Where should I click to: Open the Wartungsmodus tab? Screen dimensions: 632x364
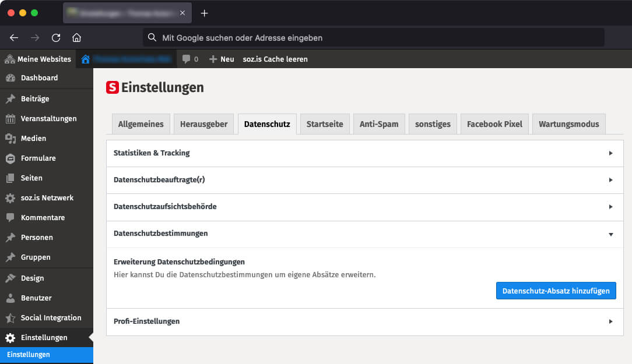coord(568,123)
